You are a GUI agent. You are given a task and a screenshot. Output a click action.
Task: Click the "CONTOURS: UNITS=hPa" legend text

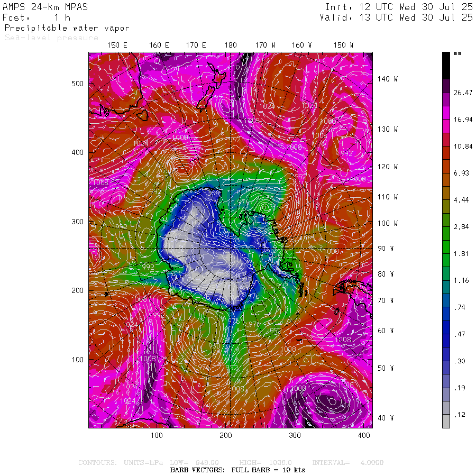point(120,463)
